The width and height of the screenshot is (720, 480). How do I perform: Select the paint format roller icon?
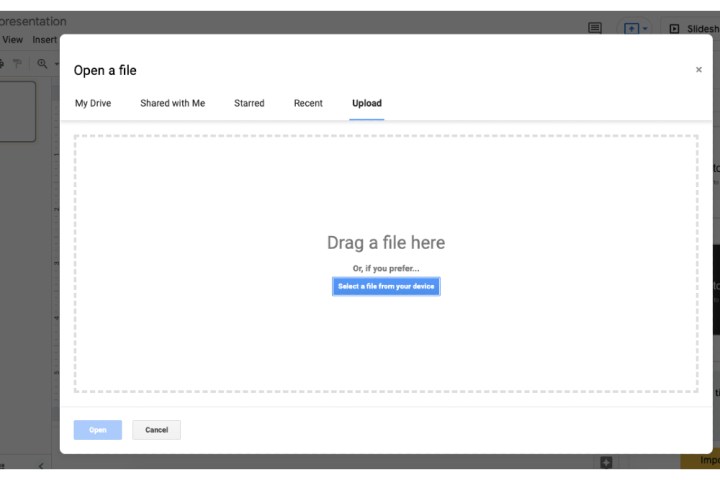(17, 63)
